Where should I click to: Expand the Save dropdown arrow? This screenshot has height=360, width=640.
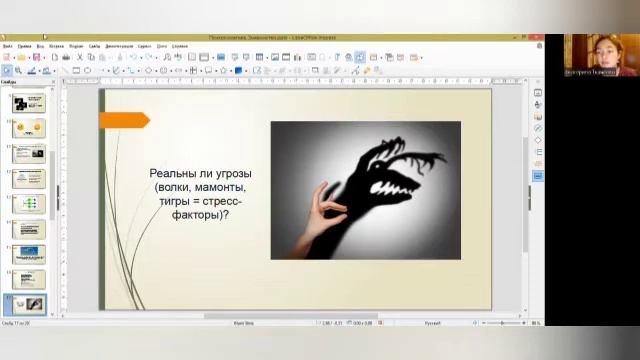pyautogui.click(x=44, y=58)
